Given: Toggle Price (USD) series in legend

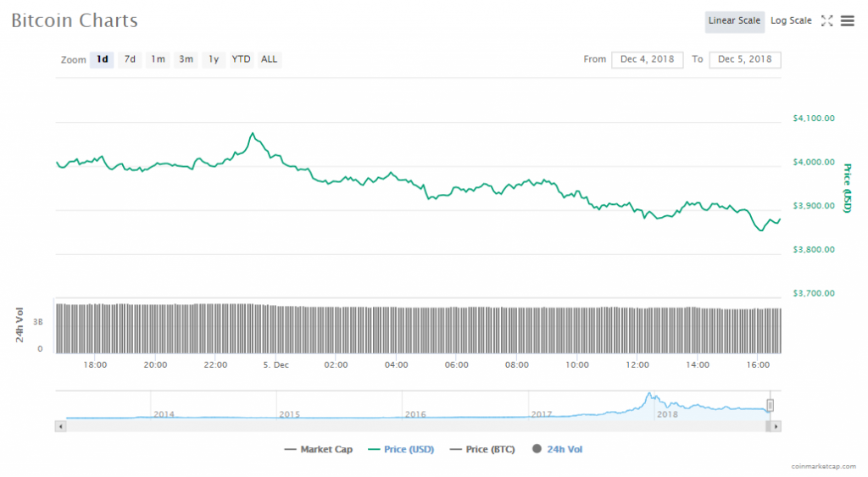Looking at the screenshot, I should [x=401, y=449].
